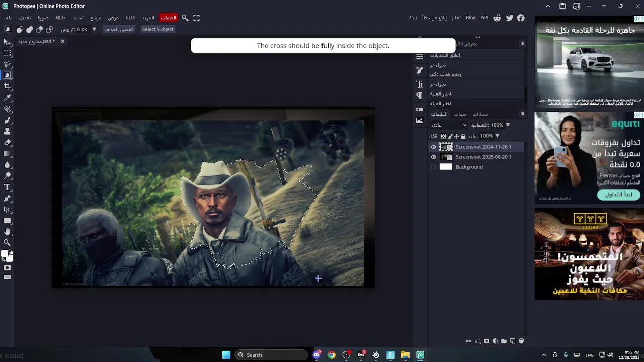The image size is (644, 362).
Task: Select the Rectangle shape tool
Action: (7, 220)
